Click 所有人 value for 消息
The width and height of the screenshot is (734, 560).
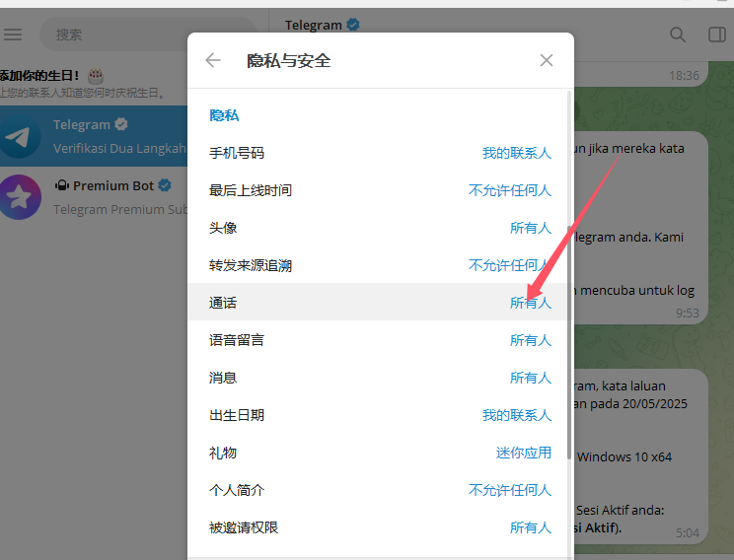[531, 378]
